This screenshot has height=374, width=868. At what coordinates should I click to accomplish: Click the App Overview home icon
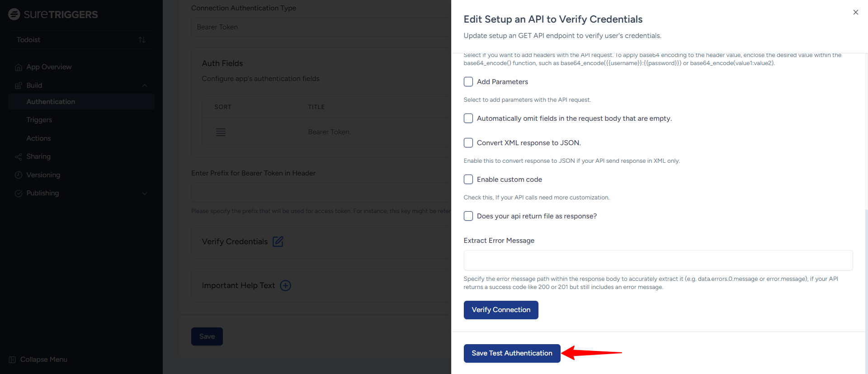click(19, 67)
